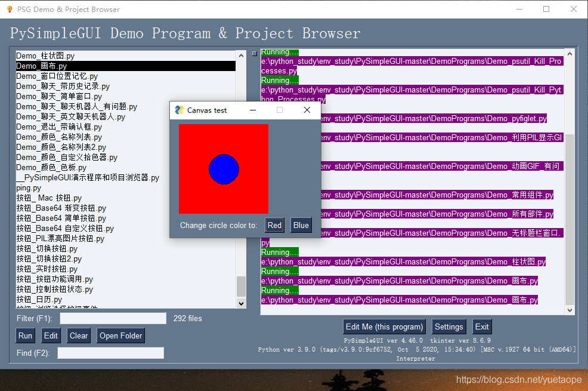This screenshot has width=588, height=391.
Task: Click the Blue circle color button
Action: (x=301, y=225)
